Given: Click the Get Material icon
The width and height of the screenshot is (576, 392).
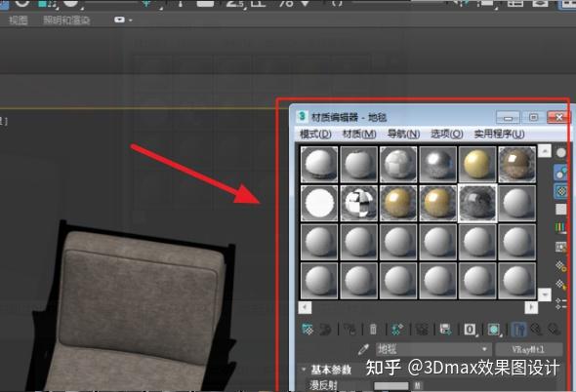Looking at the screenshot, I should tap(308, 330).
